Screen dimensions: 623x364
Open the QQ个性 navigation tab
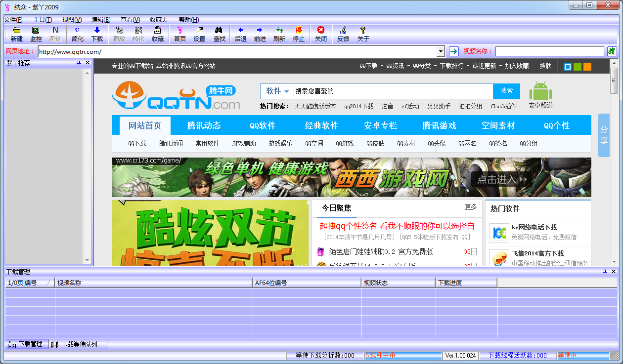click(x=557, y=125)
